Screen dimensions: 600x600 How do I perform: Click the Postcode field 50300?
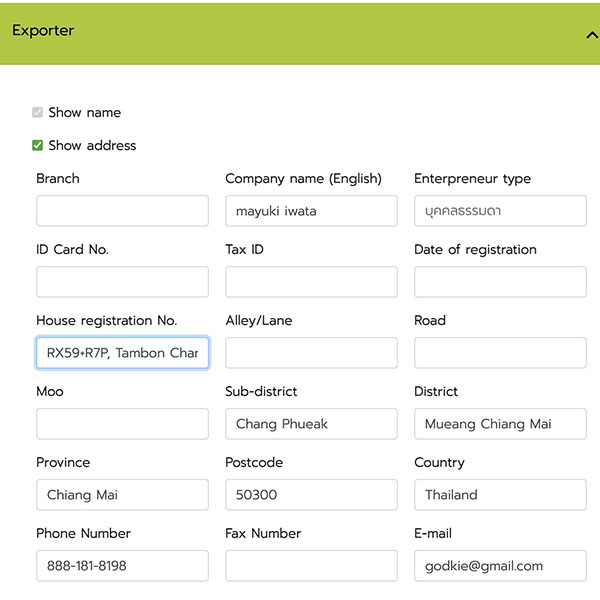pyautogui.click(x=311, y=495)
